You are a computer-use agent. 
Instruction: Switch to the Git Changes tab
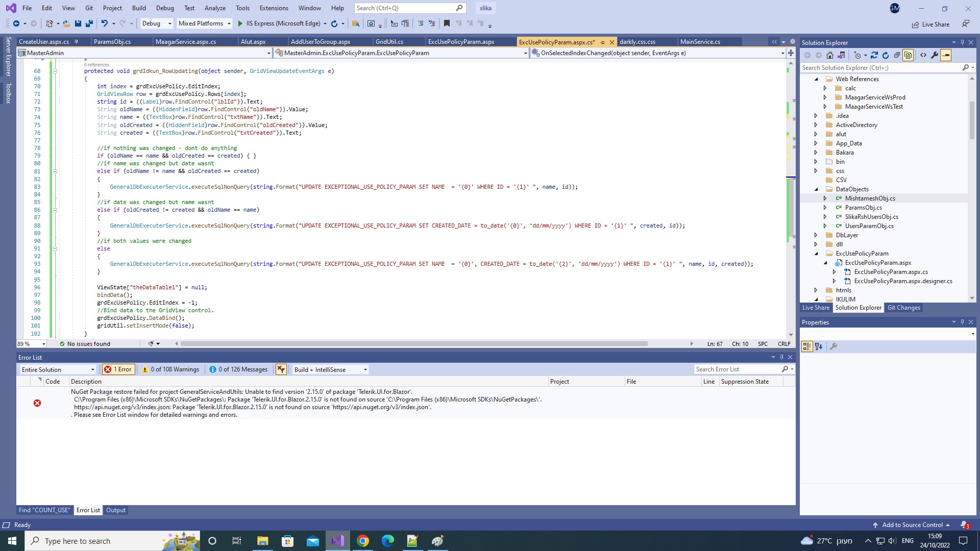pos(903,307)
